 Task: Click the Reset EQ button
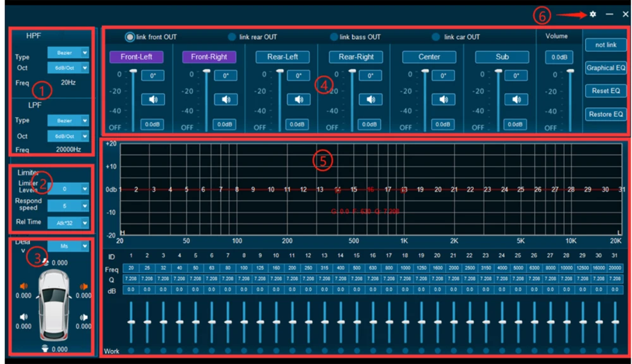[x=606, y=91]
